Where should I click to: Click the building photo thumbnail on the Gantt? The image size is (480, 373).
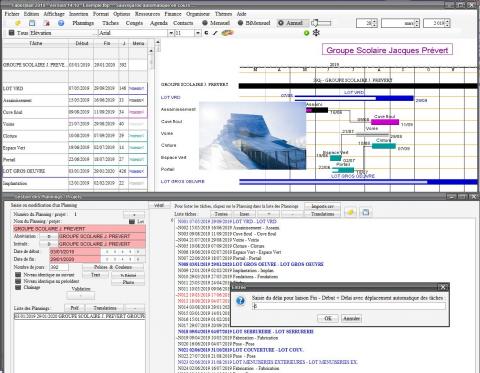coord(252,136)
